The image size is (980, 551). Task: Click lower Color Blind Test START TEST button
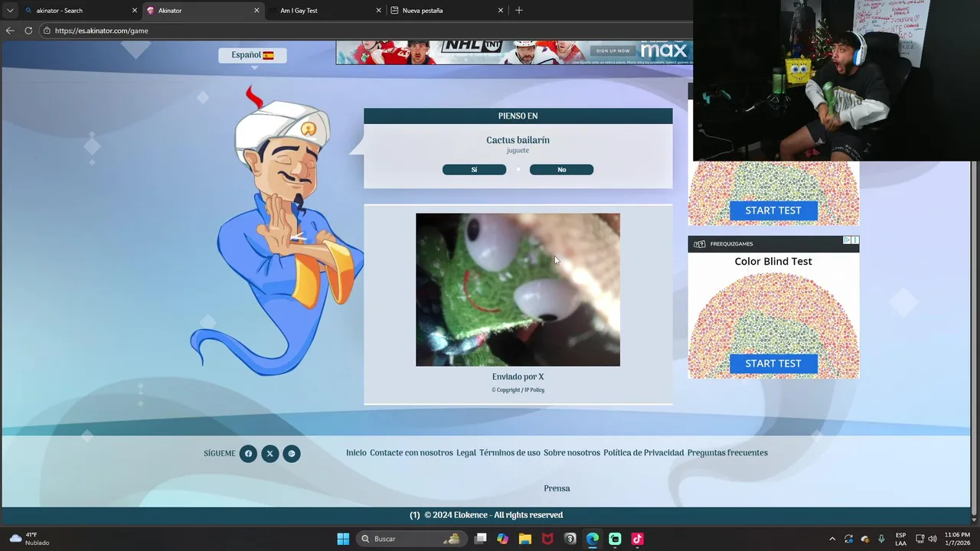[x=773, y=364]
